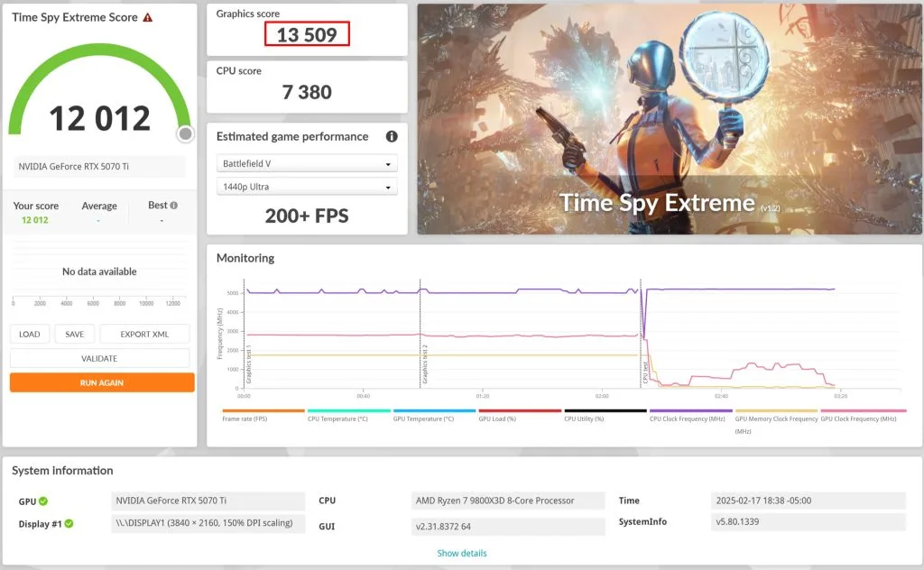924x570 pixels.
Task: Click the DISPLAY1 3840 × 2160 field
Action: pos(208,523)
